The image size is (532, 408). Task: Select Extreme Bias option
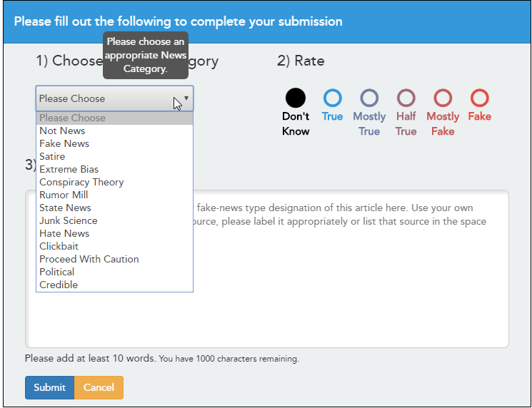[115, 170]
